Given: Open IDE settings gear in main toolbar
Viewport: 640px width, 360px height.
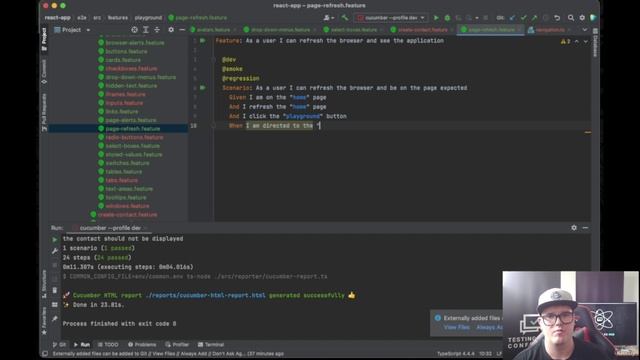Looking at the screenshot, I should (x=582, y=18).
